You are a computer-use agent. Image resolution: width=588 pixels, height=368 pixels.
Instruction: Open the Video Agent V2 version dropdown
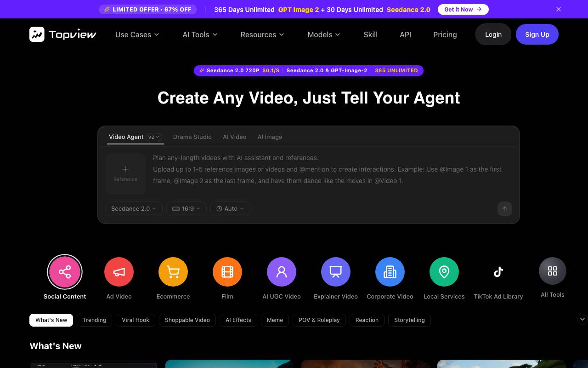154,137
